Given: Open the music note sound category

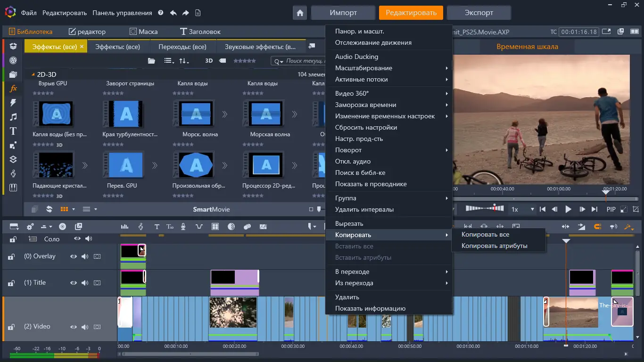Looking at the screenshot, I should [x=13, y=116].
